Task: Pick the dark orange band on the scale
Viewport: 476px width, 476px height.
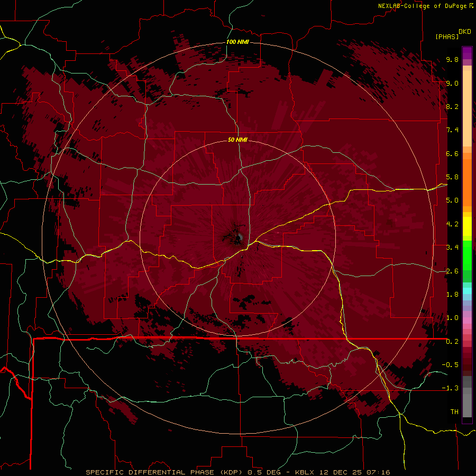Action: [467, 182]
